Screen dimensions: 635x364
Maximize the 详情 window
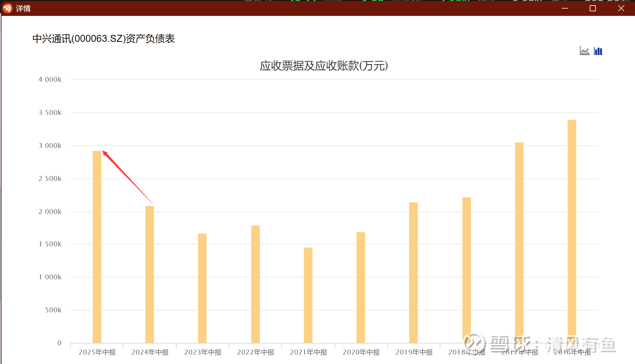[593, 8]
